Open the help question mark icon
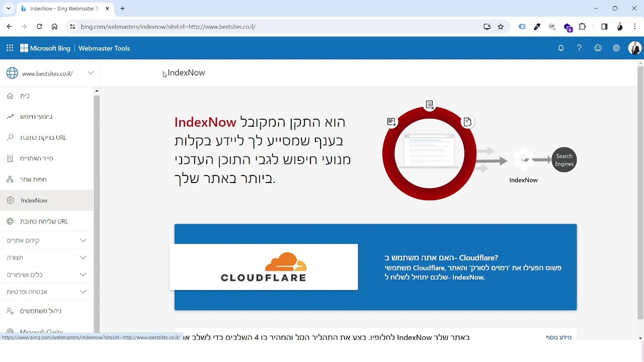644x362 pixels. click(579, 48)
